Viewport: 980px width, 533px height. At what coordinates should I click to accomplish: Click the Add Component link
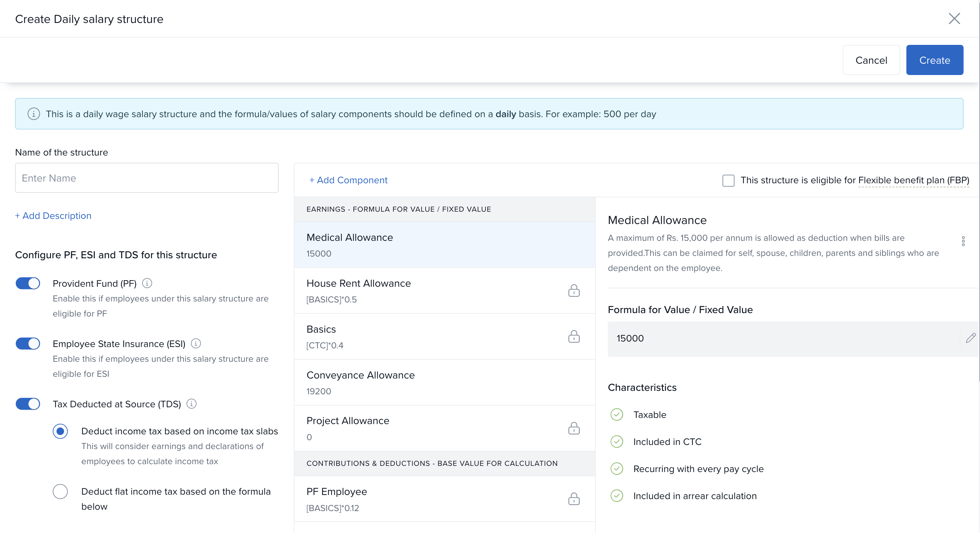348,180
